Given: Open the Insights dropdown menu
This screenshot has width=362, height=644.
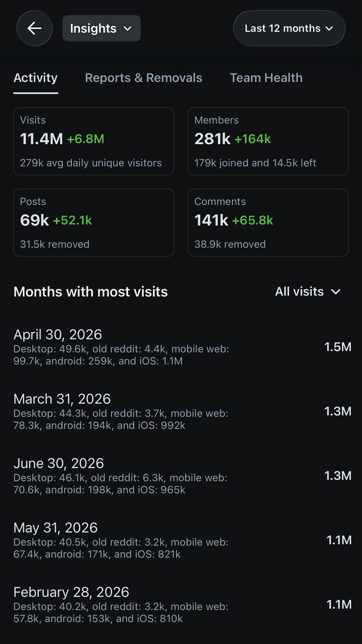Looking at the screenshot, I should tap(101, 28).
